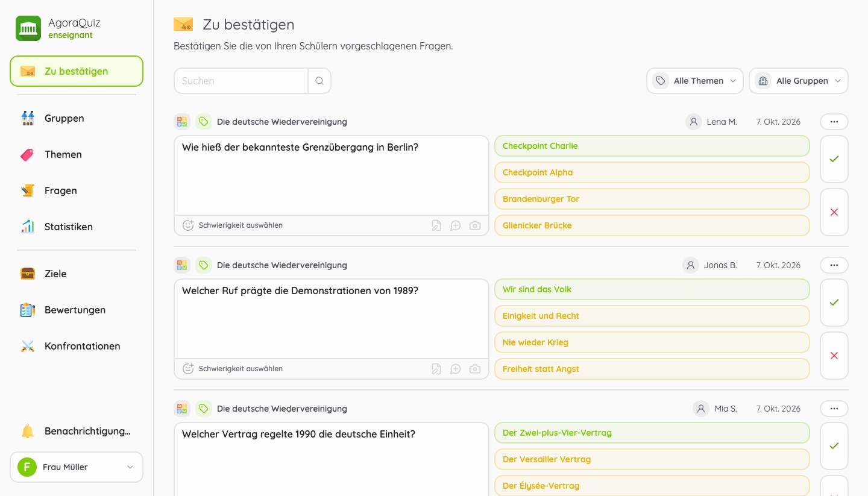Open Statistiken in the sidebar
Image resolution: width=868 pixels, height=496 pixels.
coord(77,227)
